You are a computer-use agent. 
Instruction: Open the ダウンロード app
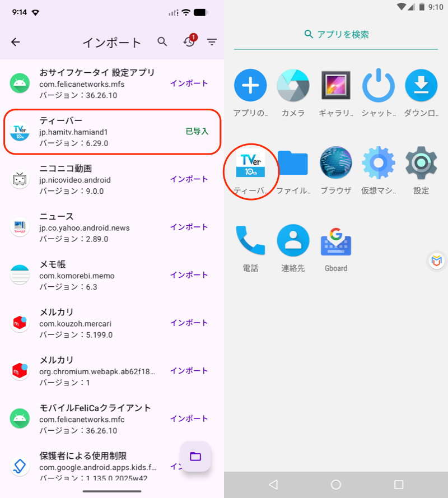(x=421, y=85)
